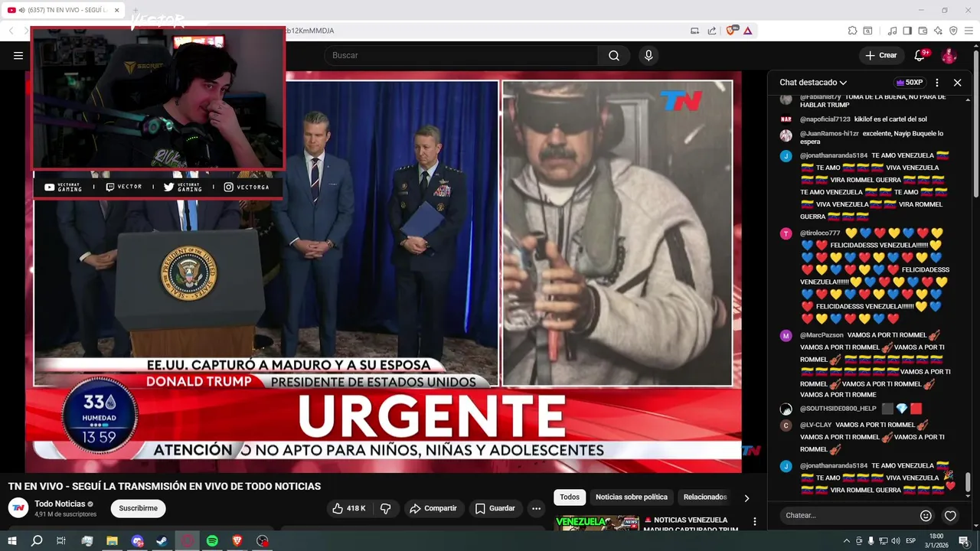Open the Brave VPN shield icon

pyautogui.click(x=953, y=31)
